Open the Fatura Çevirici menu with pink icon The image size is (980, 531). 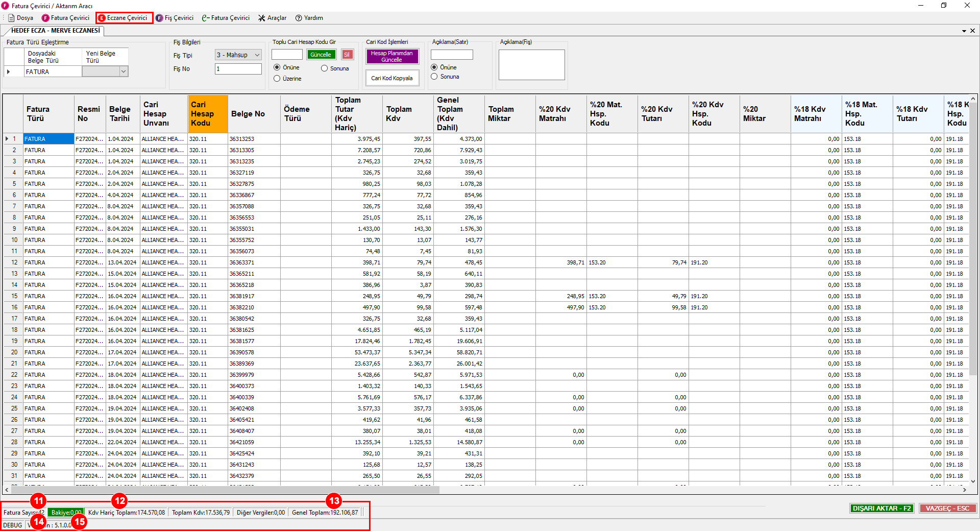tap(65, 18)
